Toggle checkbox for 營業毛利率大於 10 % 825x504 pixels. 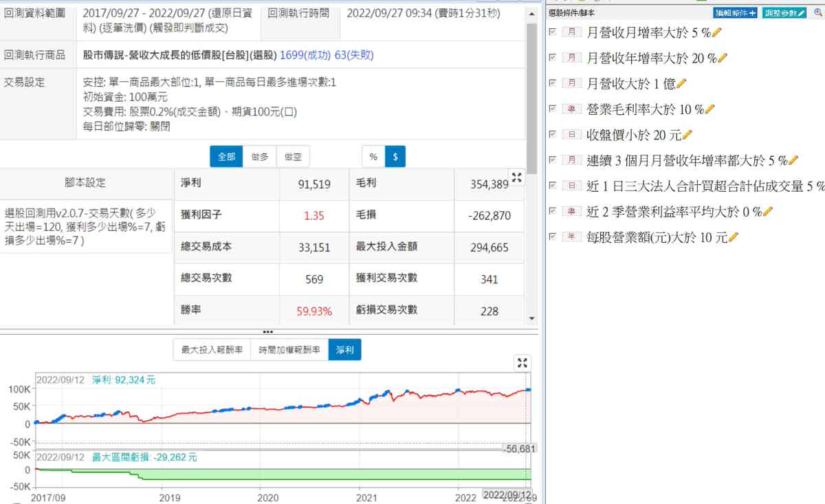553,109
